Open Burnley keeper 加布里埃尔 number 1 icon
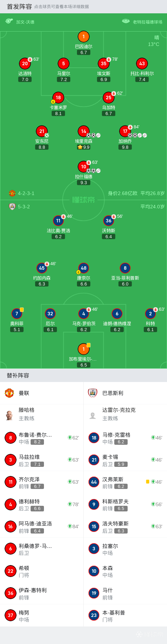Screen dimensions: 167x644 click(x=83, y=349)
